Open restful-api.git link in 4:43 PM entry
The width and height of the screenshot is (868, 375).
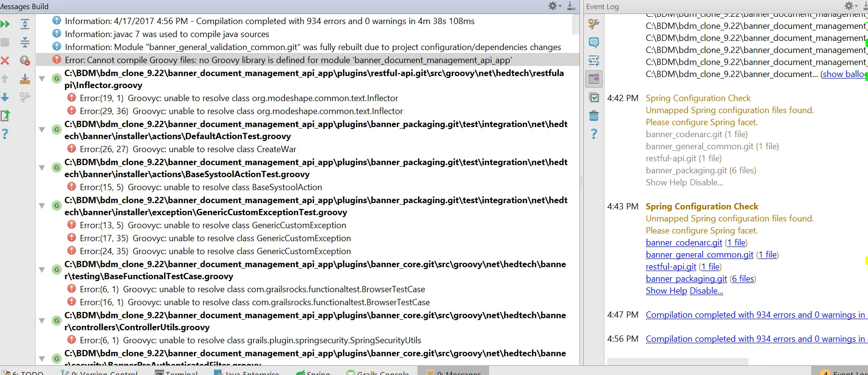[x=671, y=267]
